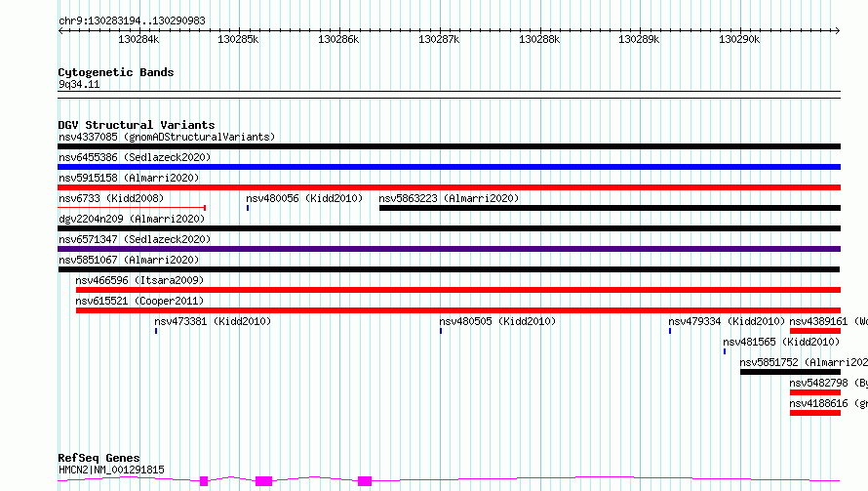
Task: Click the small blue nsv480056 marker
Action: [248, 208]
